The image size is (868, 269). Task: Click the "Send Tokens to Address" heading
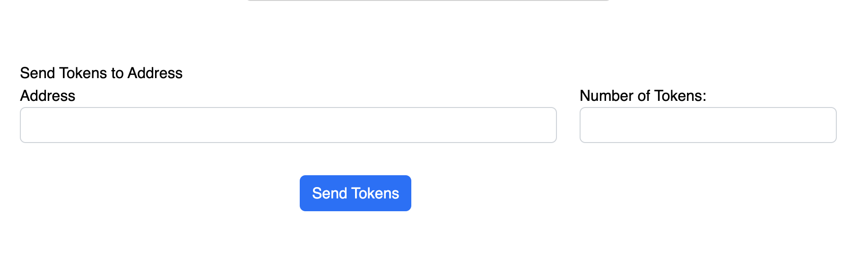pos(101,73)
